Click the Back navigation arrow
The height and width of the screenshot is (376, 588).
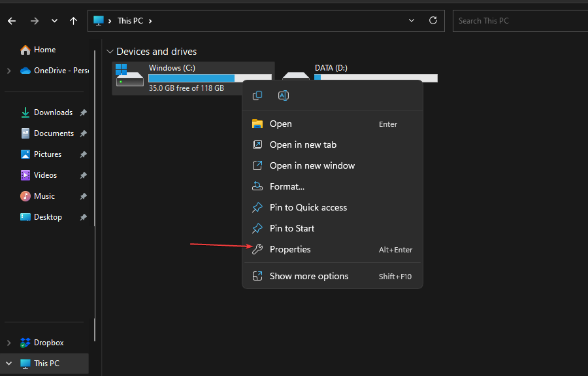point(12,21)
